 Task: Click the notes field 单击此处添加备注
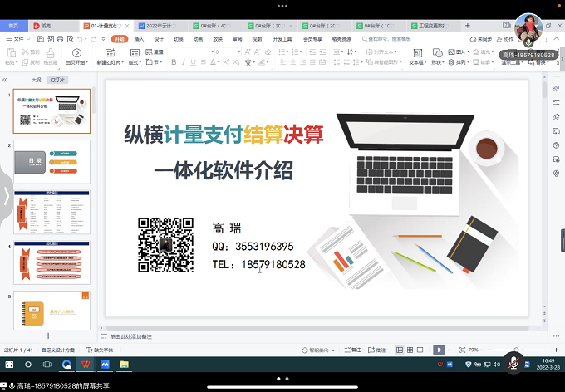131,336
